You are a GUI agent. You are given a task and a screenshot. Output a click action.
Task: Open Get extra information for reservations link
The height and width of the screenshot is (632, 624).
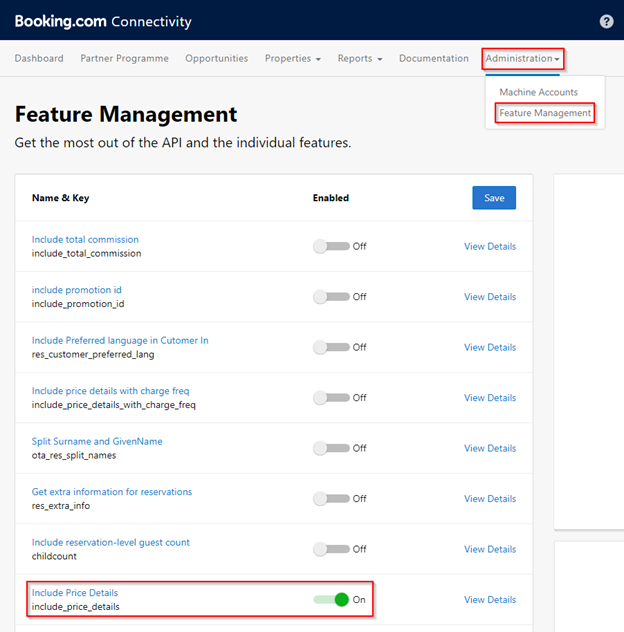(x=112, y=492)
